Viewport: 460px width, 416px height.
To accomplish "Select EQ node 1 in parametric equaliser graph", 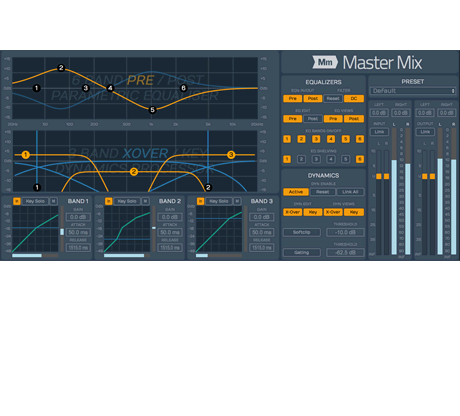I will (x=37, y=88).
